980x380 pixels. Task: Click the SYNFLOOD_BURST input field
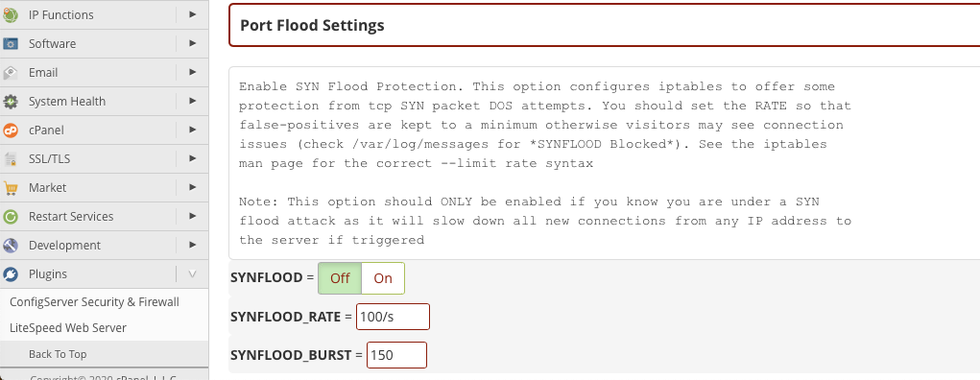[396, 355]
